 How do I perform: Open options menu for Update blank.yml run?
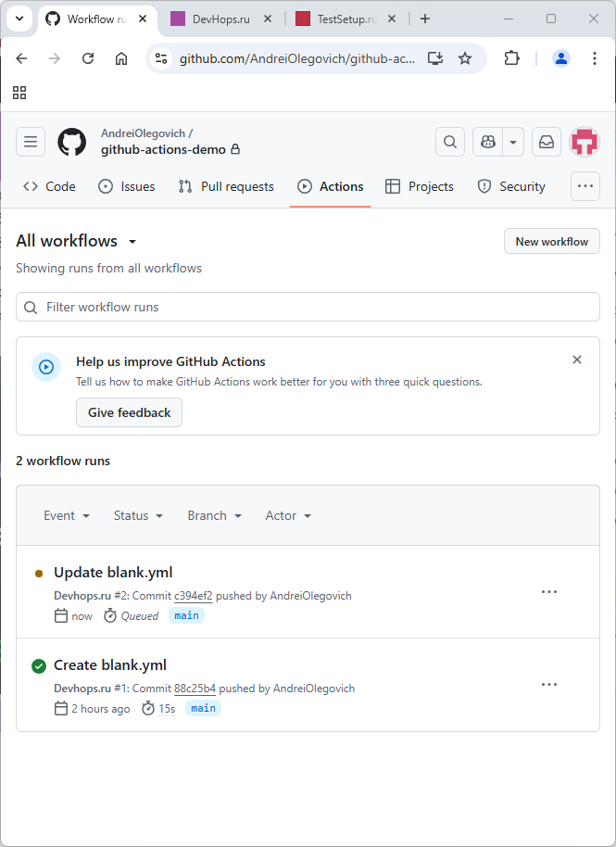[x=549, y=592]
